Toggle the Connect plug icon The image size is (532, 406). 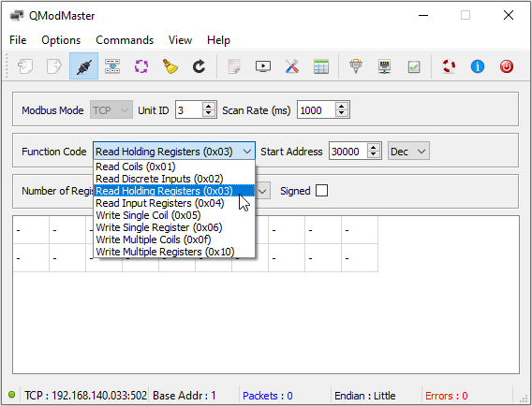pyautogui.click(x=83, y=66)
